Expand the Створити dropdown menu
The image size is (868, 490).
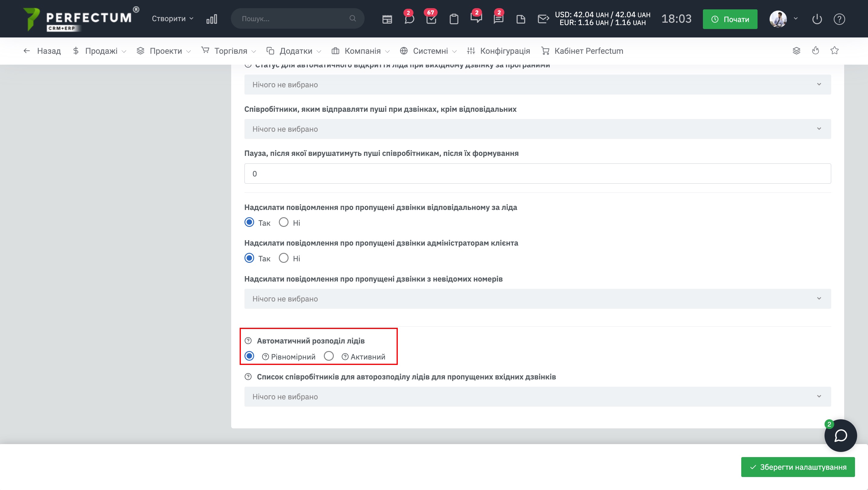coord(172,18)
